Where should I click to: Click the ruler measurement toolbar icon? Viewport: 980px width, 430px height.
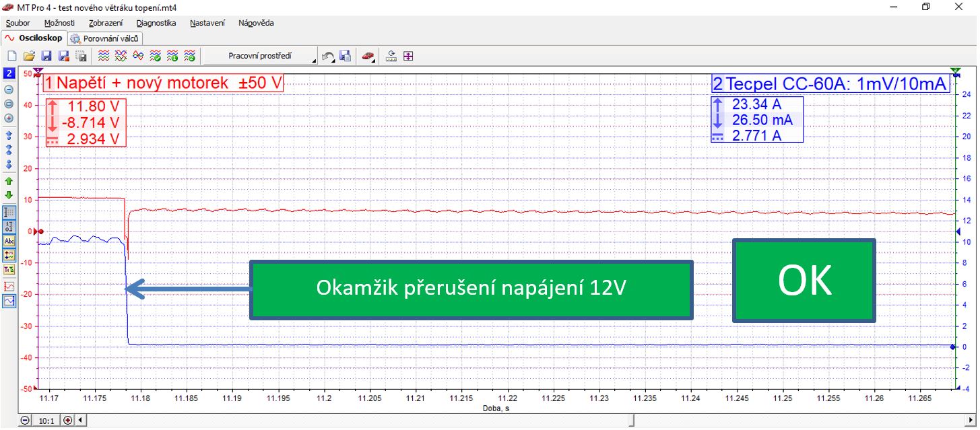pyautogui.click(x=391, y=57)
